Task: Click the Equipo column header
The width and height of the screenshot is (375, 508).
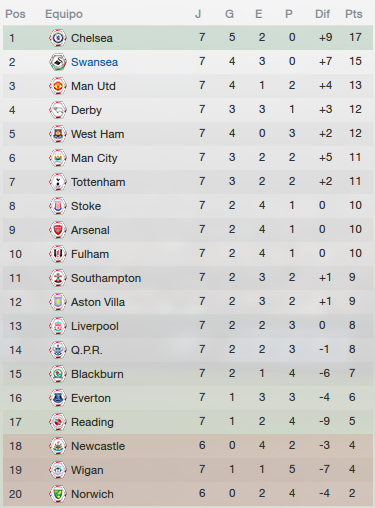Action: point(64,14)
